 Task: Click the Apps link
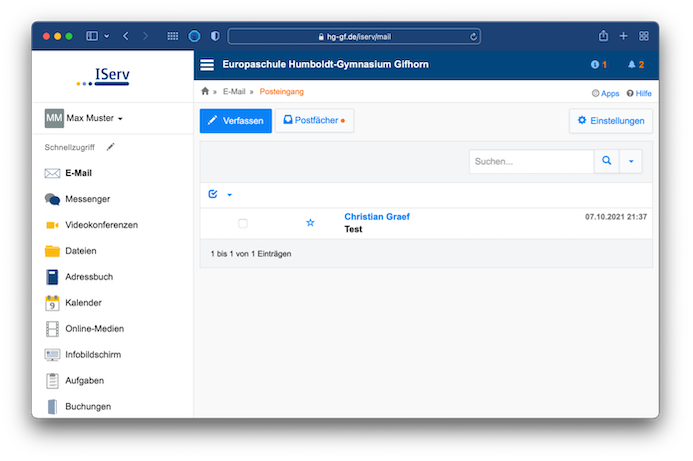tap(605, 94)
